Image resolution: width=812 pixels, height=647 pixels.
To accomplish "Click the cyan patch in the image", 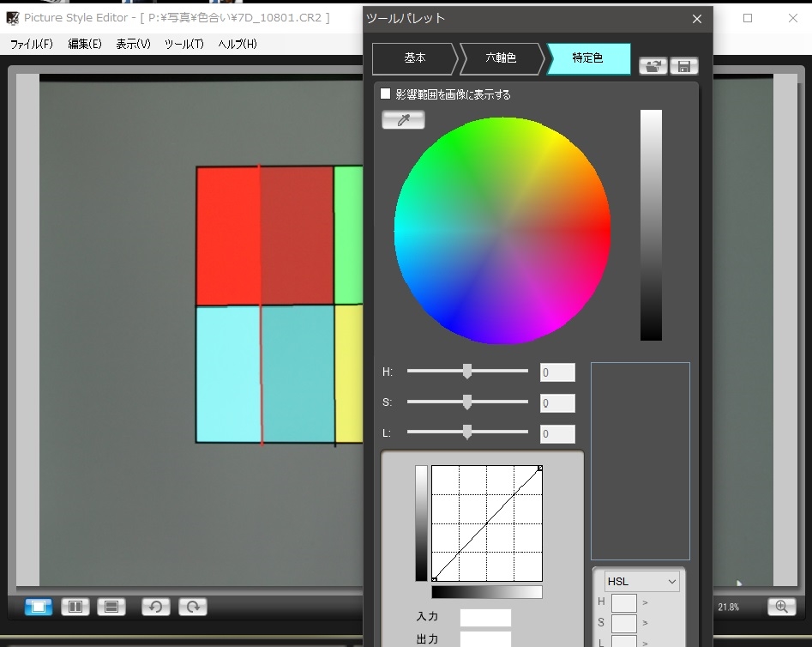I will (x=228, y=374).
